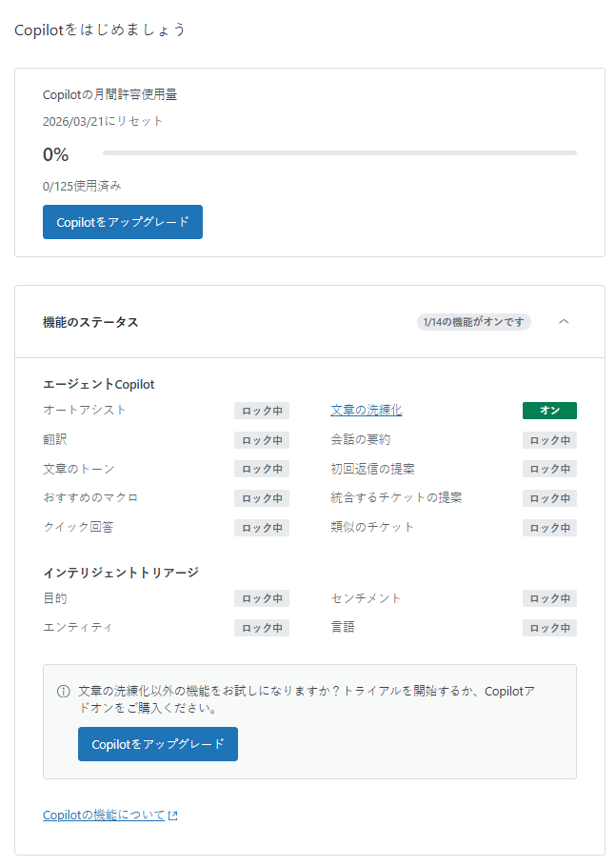616x867 pixels.
Task: Click the monthly usage progress bar
Action: [x=339, y=153]
